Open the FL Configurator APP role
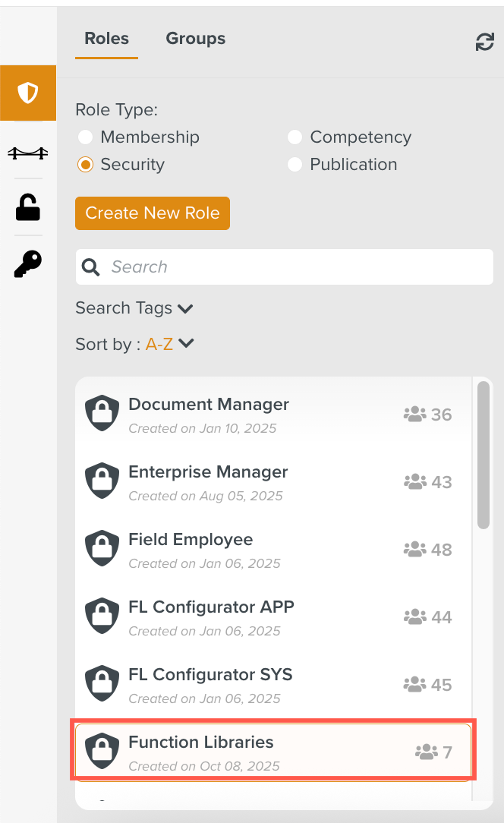Image resolution: width=504 pixels, height=823 pixels. pyautogui.click(x=273, y=616)
